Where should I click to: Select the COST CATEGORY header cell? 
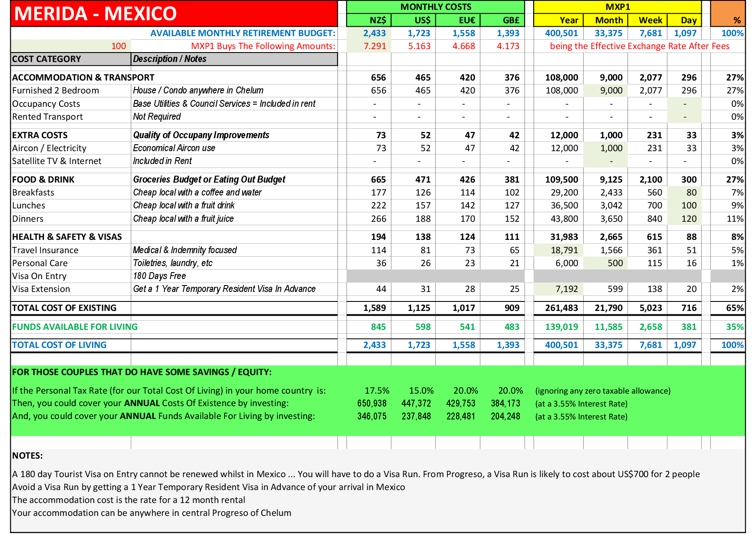pos(71,59)
